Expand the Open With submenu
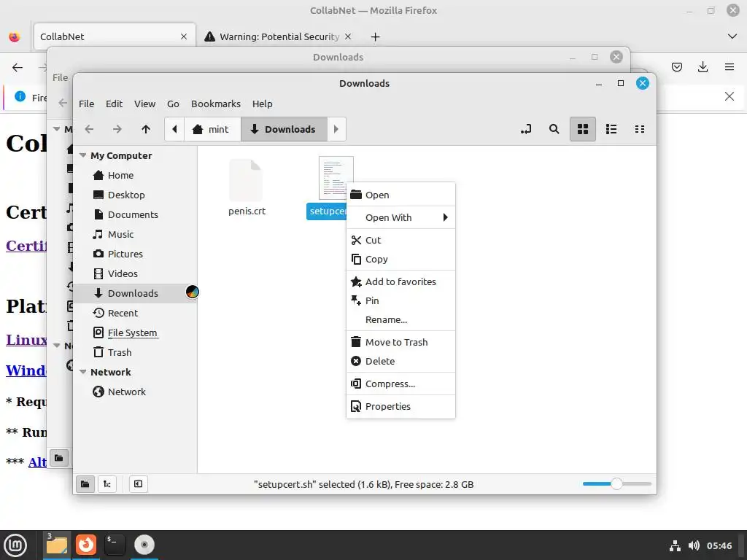 (400, 217)
